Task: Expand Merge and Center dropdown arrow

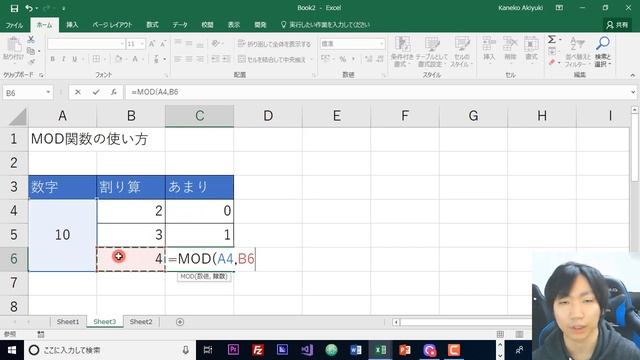Action: tap(311, 60)
